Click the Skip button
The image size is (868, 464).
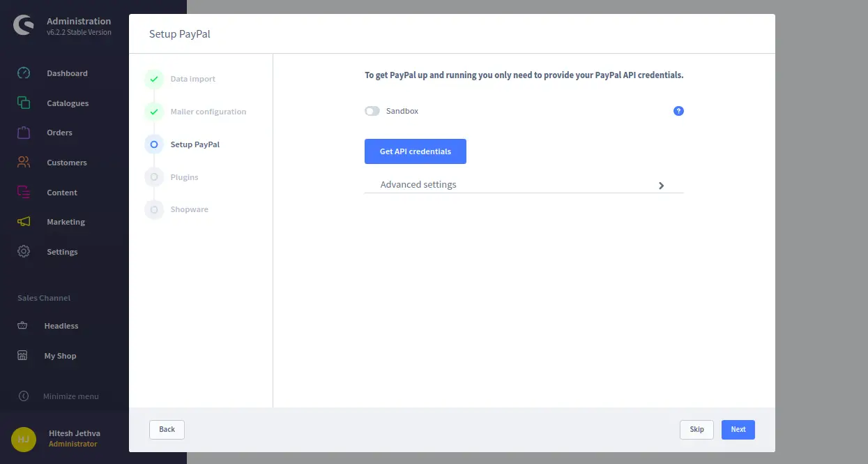pos(696,429)
